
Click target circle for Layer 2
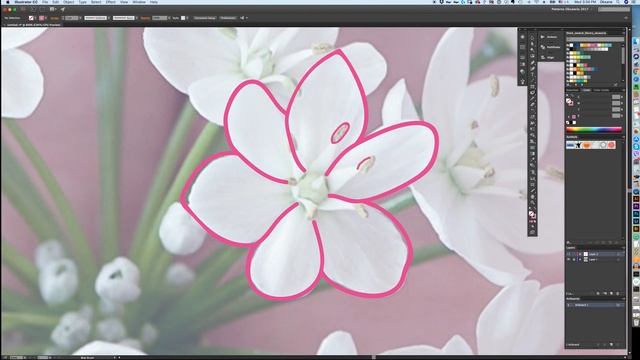point(618,254)
